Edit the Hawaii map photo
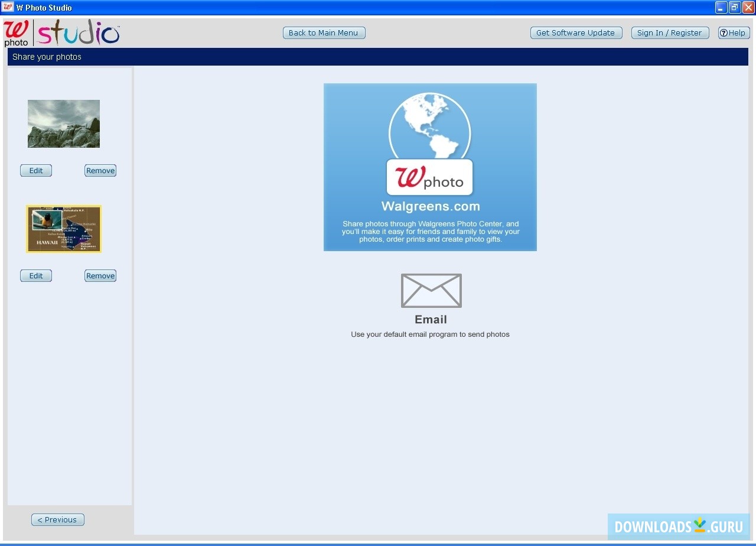 (x=36, y=276)
